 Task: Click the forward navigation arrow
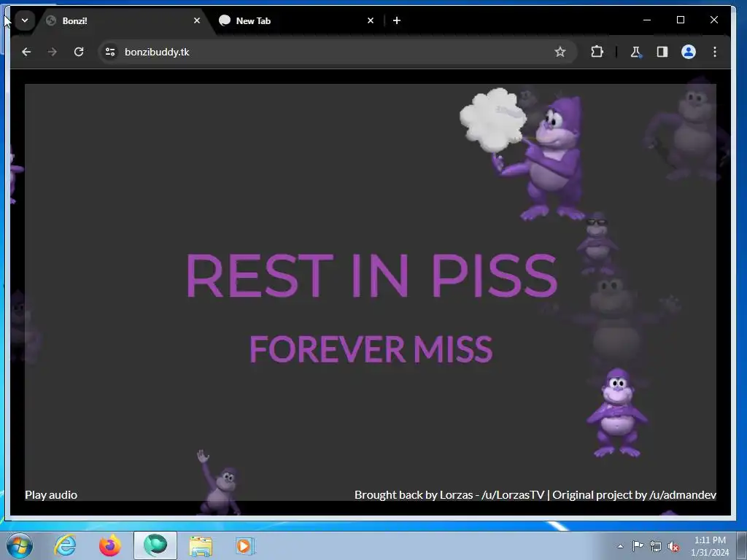tap(53, 52)
